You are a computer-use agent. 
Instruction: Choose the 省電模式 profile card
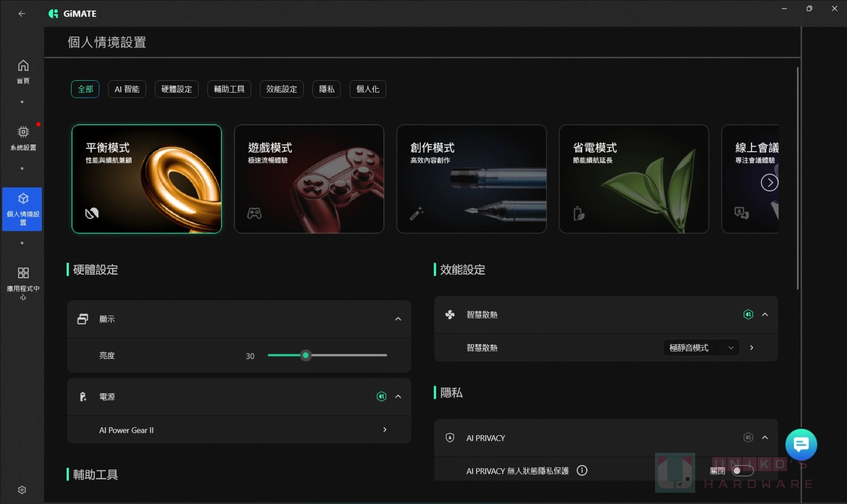coord(634,179)
